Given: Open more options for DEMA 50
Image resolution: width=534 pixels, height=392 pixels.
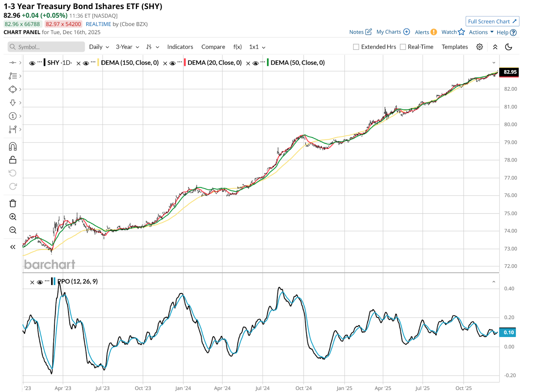Looking at the screenshot, I should [x=263, y=62].
